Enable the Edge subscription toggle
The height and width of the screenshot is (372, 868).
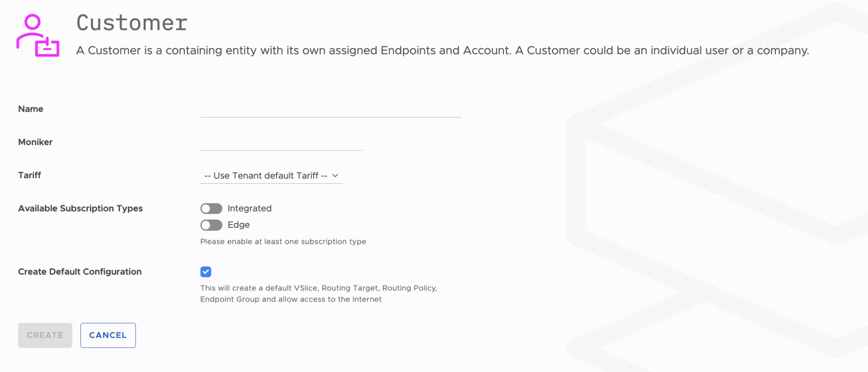(211, 225)
